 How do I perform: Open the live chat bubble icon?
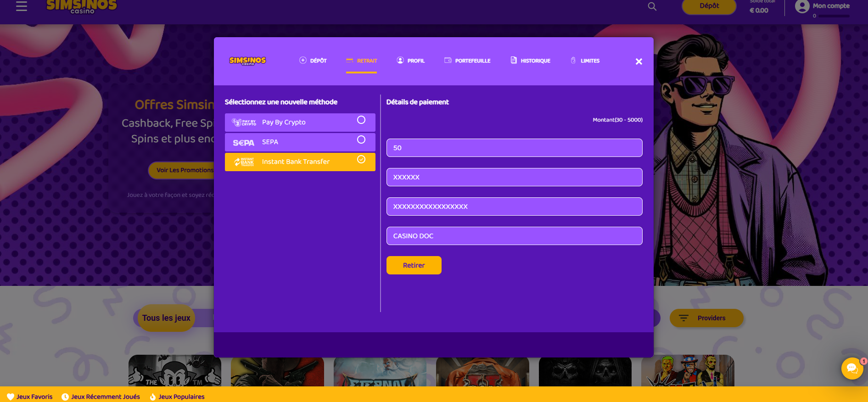click(852, 368)
